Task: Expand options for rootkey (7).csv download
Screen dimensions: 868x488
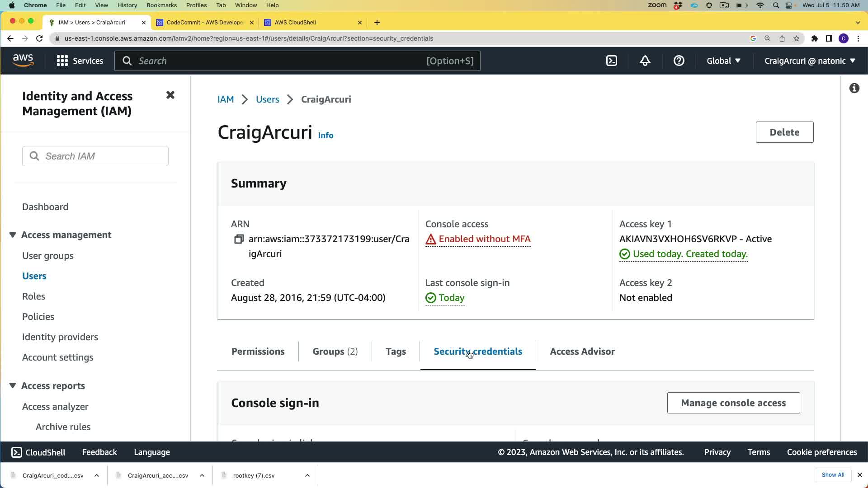Action: click(x=307, y=475)
